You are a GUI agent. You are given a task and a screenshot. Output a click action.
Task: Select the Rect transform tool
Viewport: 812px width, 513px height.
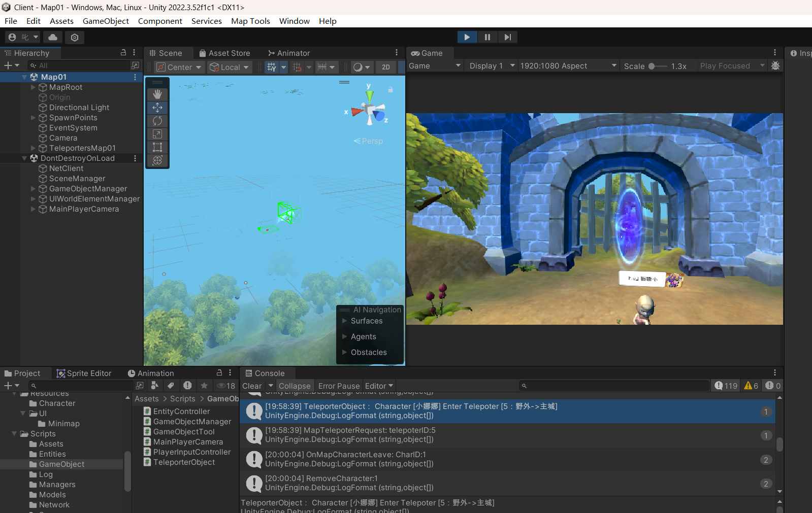(x=157, y=147)
